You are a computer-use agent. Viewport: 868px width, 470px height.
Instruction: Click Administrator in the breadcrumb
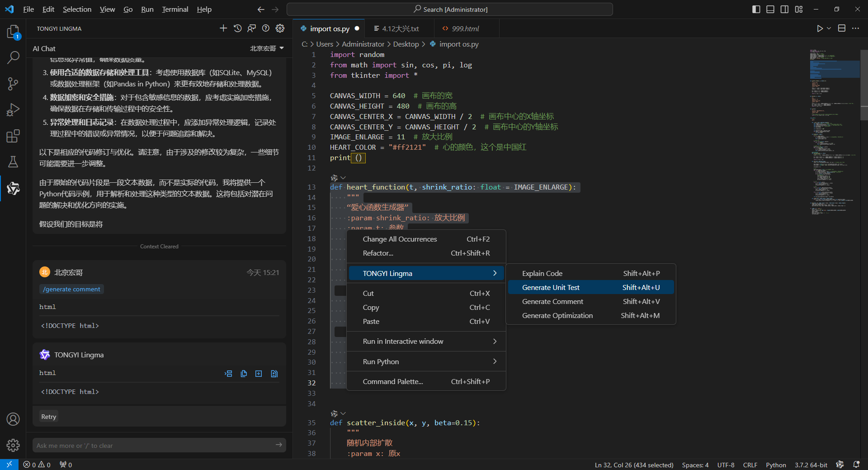click(363, 44)
